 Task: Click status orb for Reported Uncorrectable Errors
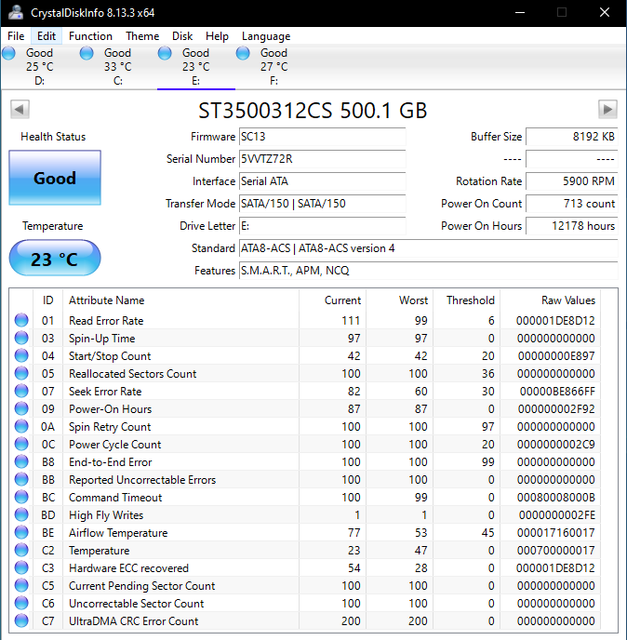coord(21,480)
